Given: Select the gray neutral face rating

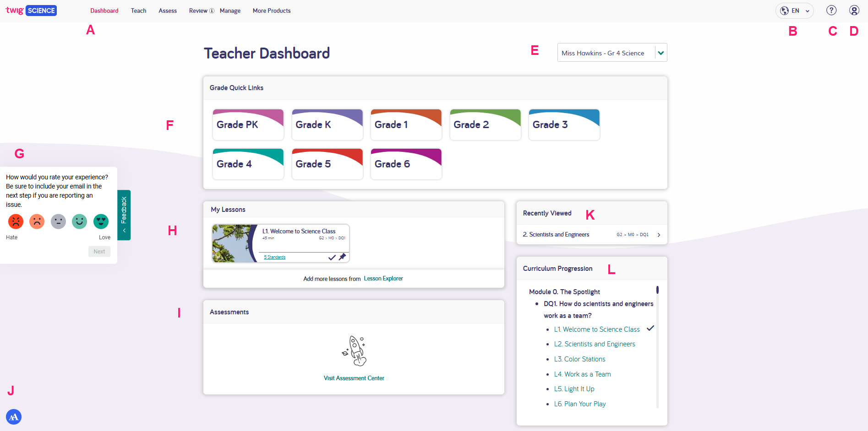Looking at the screenshot, I should click(x=58, y=221).
